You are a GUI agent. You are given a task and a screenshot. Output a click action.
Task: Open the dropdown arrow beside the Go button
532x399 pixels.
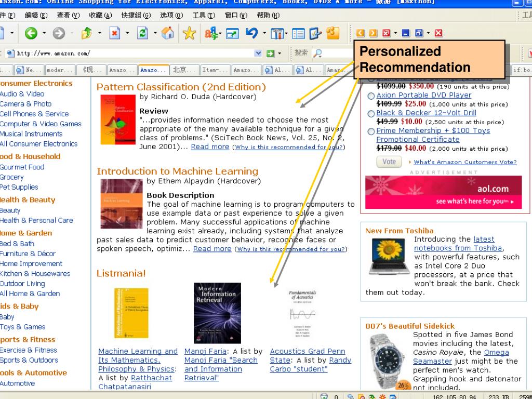pyautogui.click(x=280, y=54)
